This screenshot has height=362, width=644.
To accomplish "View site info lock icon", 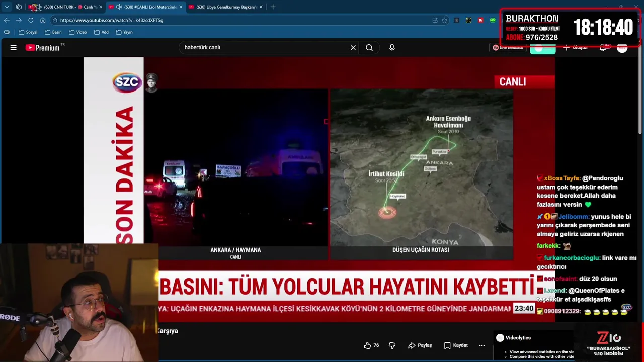I will click(x=54, y=20).
